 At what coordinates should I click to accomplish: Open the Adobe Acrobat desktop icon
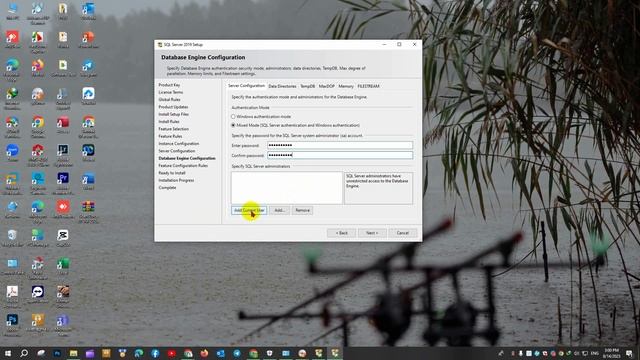12,295
